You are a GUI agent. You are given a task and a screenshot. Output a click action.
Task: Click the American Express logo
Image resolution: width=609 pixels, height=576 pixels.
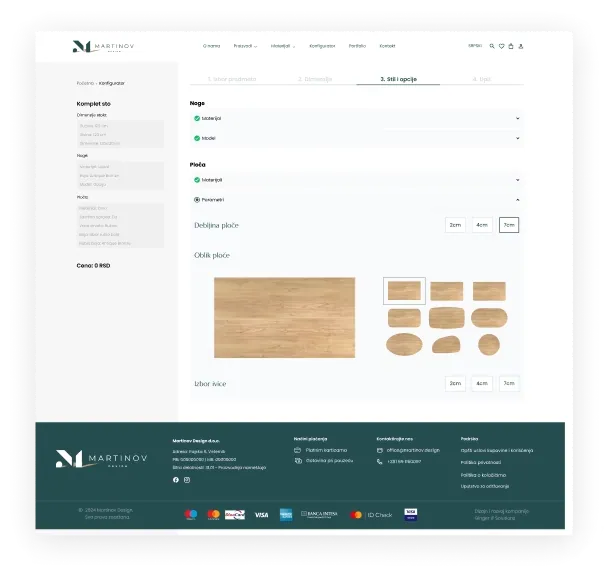[x=286, y=515]
